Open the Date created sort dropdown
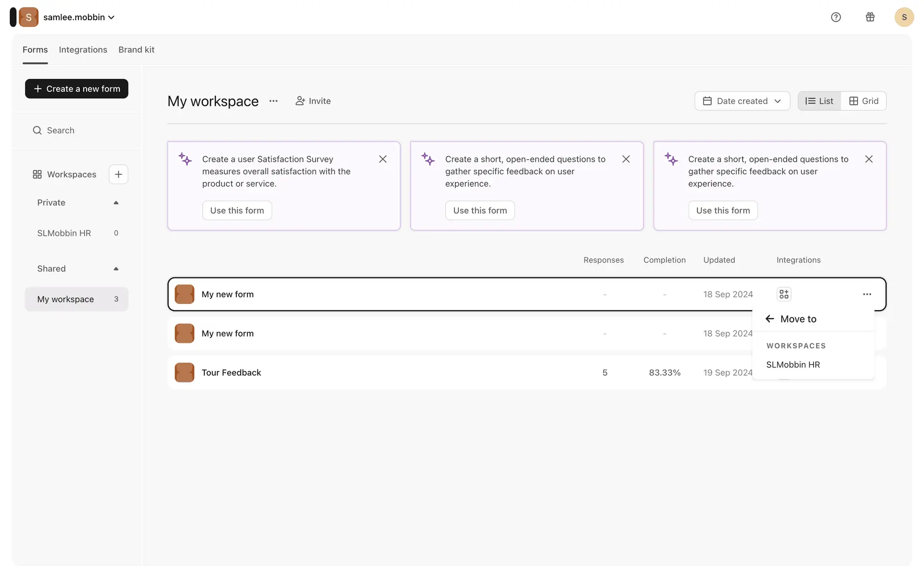This screenshot has width=924, height=578. [x=742, y=101]
